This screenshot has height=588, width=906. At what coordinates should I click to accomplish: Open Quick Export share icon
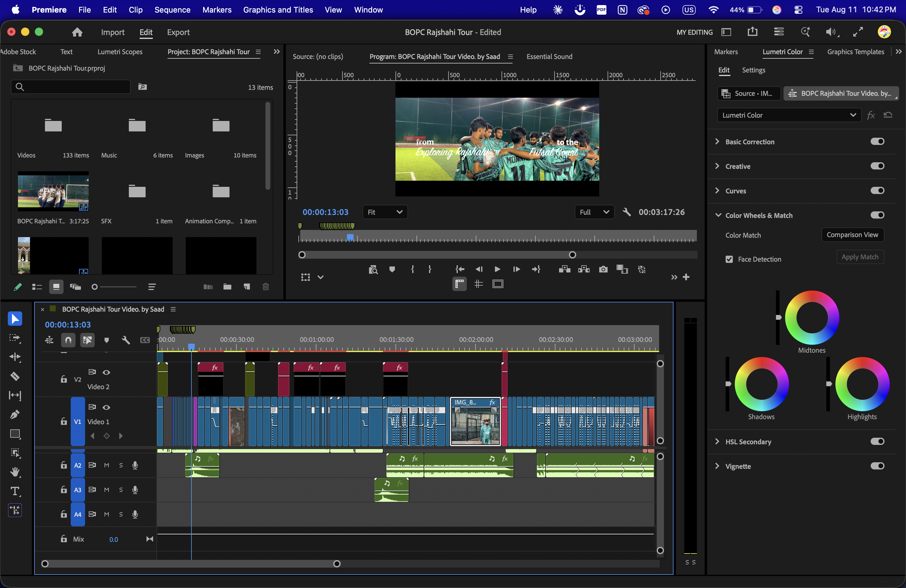(752, 32)
